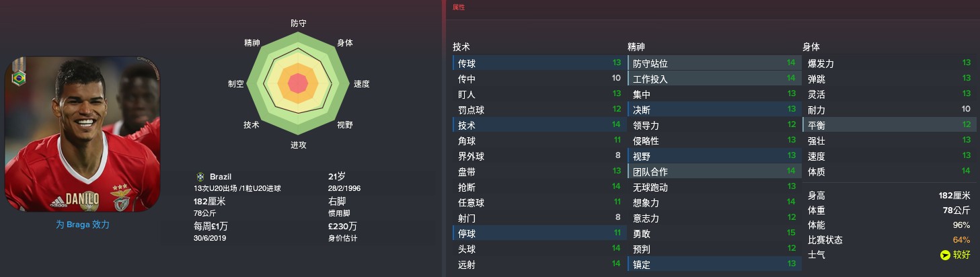
Task: Click the 防守 label on the radar chart
Action: tap(299, 23)
